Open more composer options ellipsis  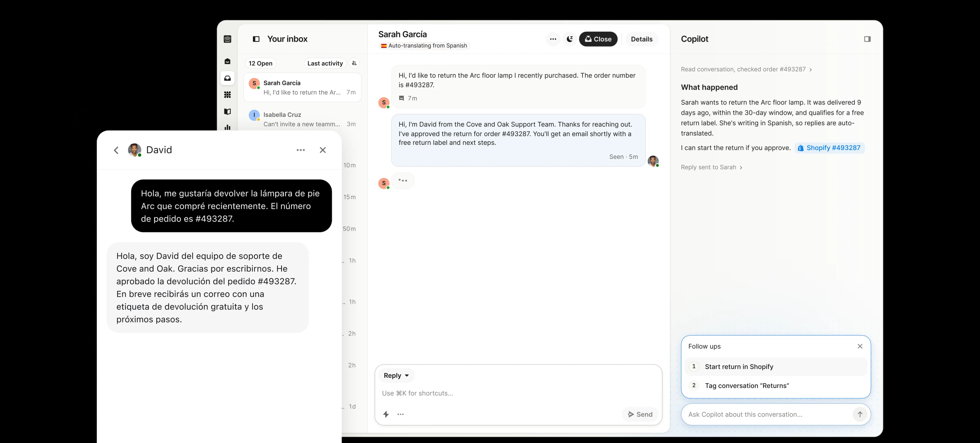[401, 414]
